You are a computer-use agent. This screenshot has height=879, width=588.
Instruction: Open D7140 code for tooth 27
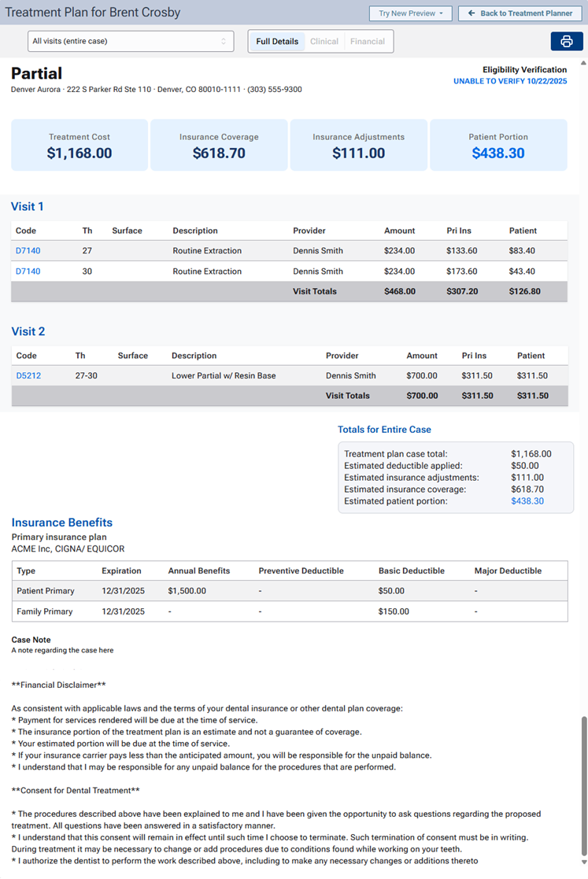(28, 251)
